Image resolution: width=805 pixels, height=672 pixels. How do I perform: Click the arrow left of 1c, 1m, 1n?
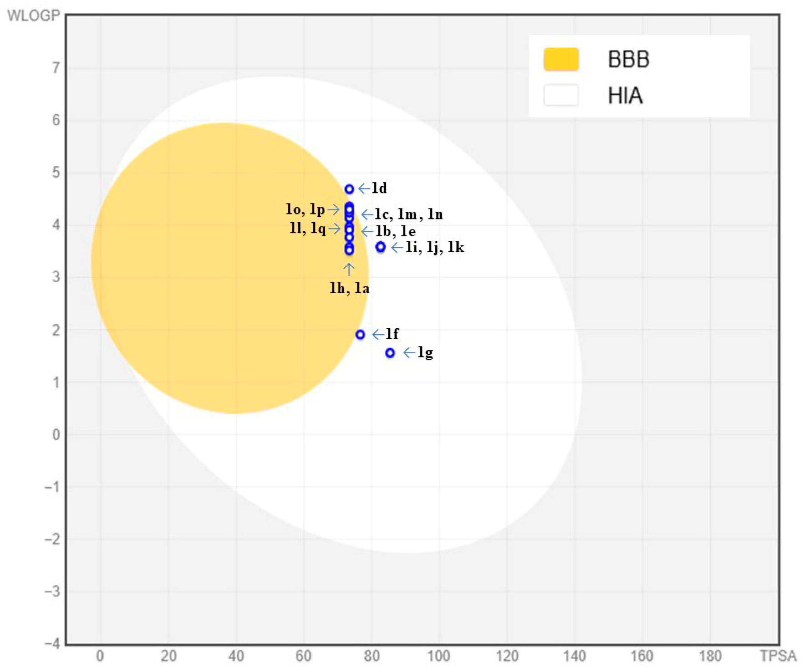367,214
